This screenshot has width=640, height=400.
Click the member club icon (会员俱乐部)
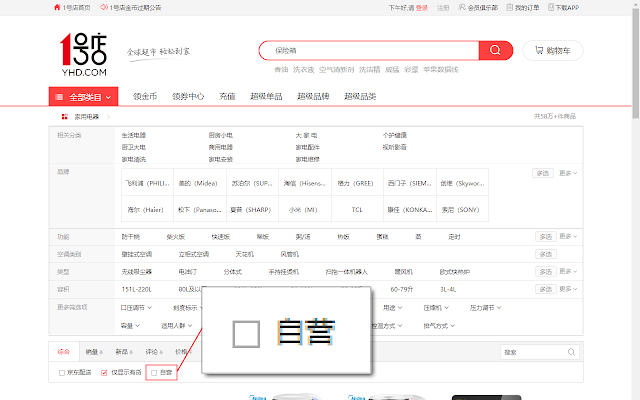click(462, 7)
